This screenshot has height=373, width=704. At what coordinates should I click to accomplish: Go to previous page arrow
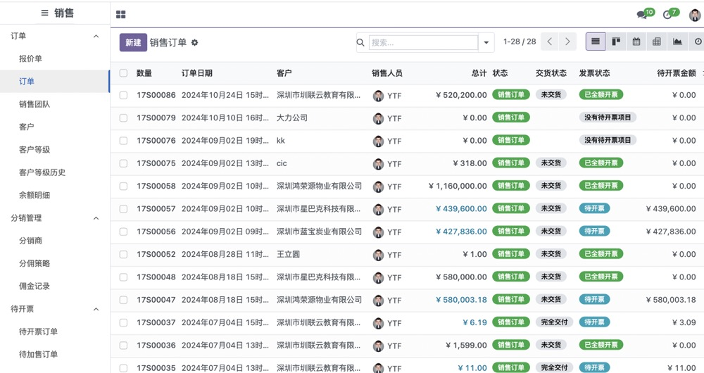(x=550, y=42)
